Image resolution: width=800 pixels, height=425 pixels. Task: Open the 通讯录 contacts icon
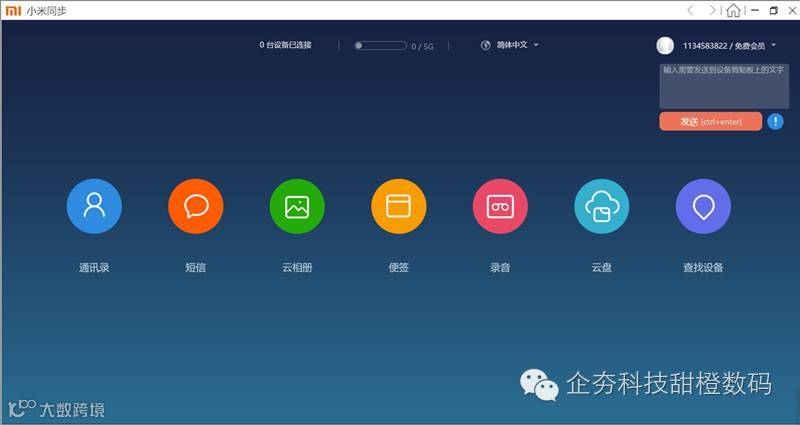click(x=94, y=206)
